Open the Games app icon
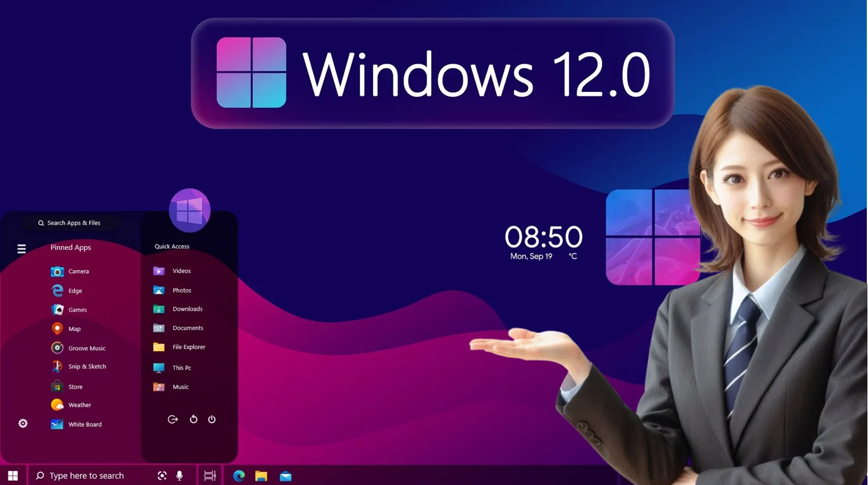 point(57,309)
